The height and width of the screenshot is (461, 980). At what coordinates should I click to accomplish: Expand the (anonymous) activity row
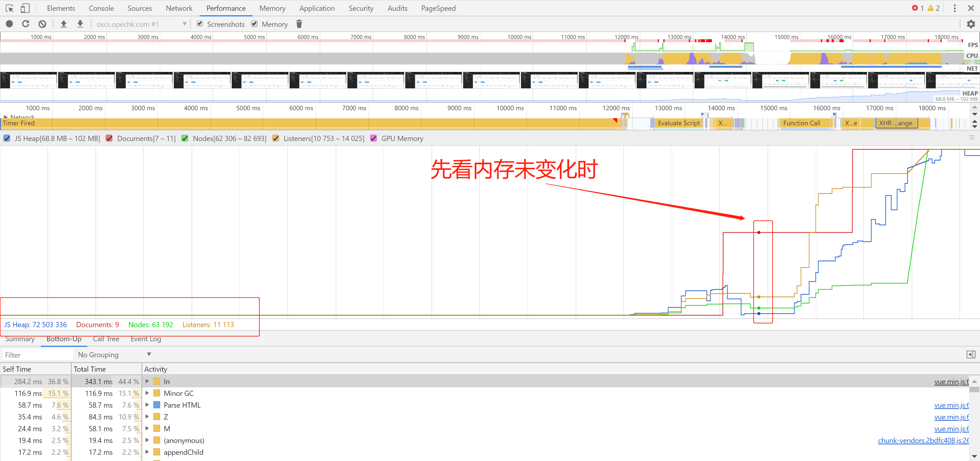(147, 440)
